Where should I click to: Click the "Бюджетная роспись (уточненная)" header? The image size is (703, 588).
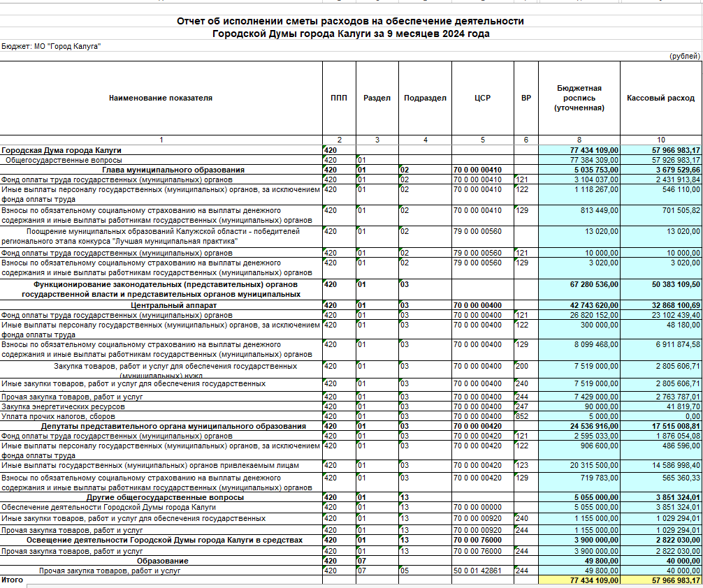[x=579, y=98]
